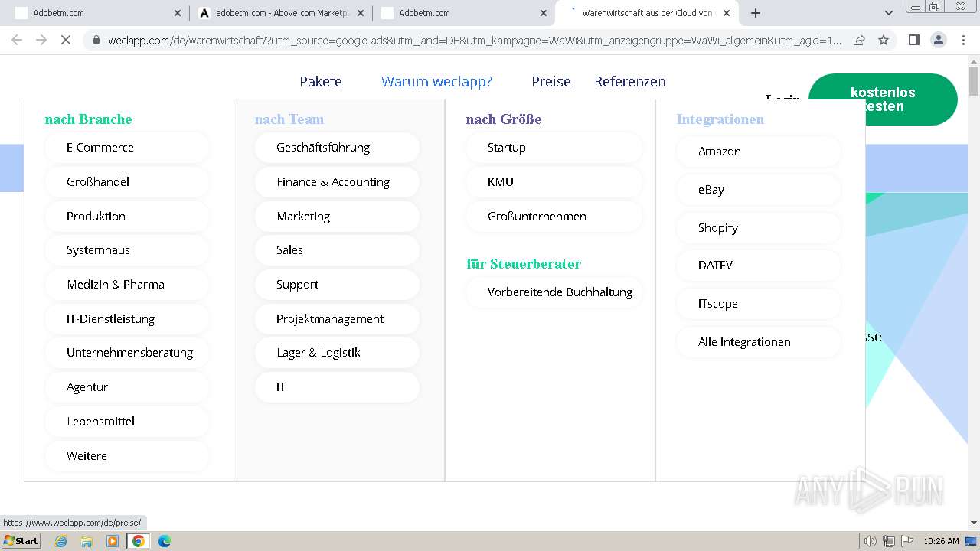Launch Internet Explorer from taskbar
Viewport: 980px width, 551px height.
point(60,541)
